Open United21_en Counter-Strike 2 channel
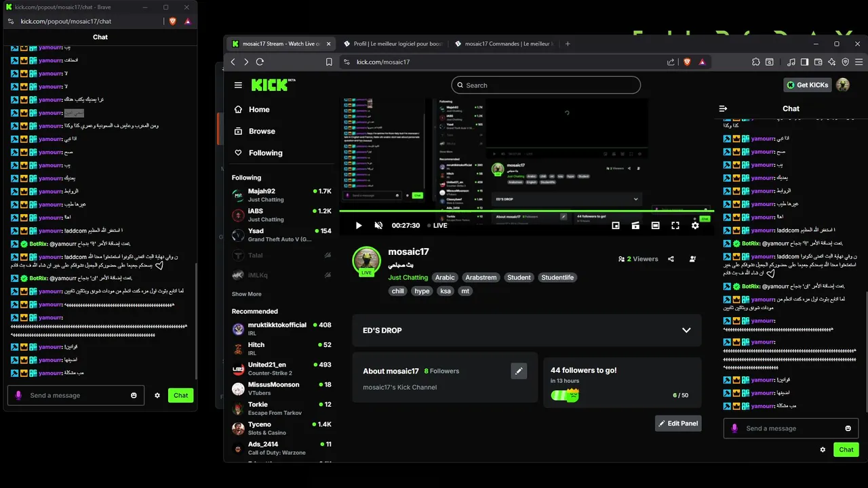Image resolution: width=868 pixels, height=488 pixels. point(281,368)
